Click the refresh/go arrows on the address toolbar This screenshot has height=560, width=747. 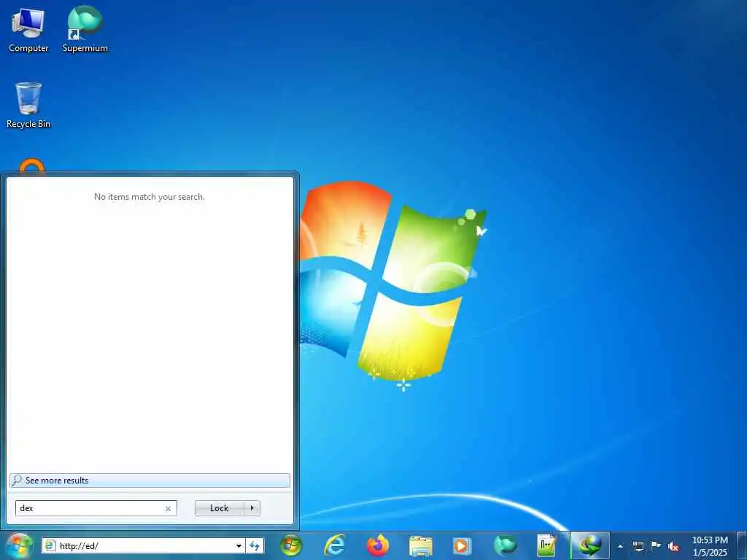(255, 545)
